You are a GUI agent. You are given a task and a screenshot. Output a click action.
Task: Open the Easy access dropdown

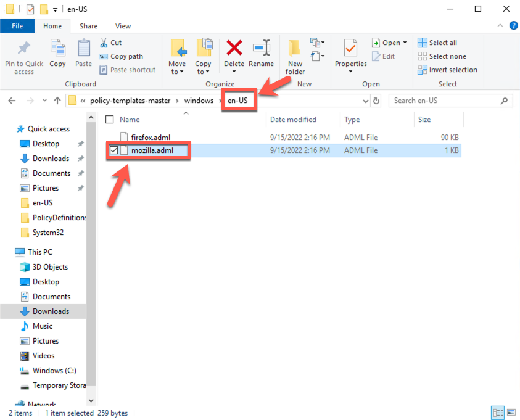tap(318, 56)
